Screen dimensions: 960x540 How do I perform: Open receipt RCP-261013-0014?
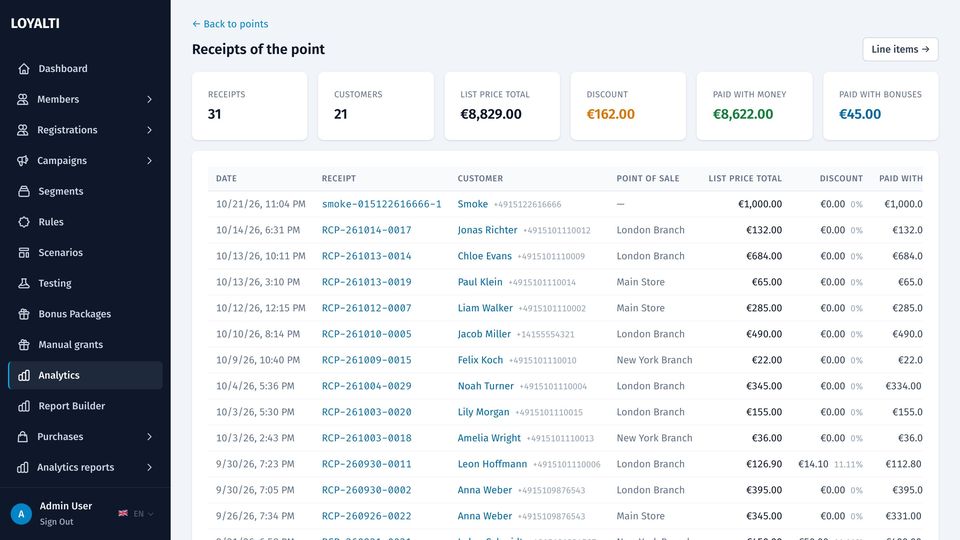pyautogui.click(x=367, y=256)
